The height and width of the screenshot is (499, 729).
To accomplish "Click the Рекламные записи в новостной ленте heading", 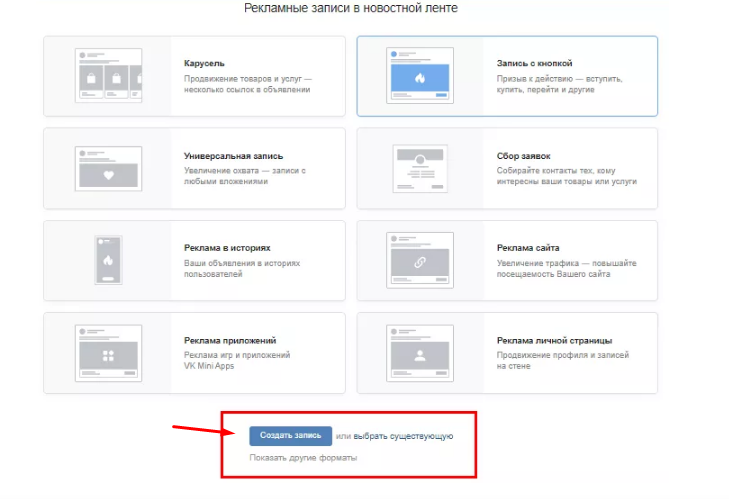I will [351, 9].
